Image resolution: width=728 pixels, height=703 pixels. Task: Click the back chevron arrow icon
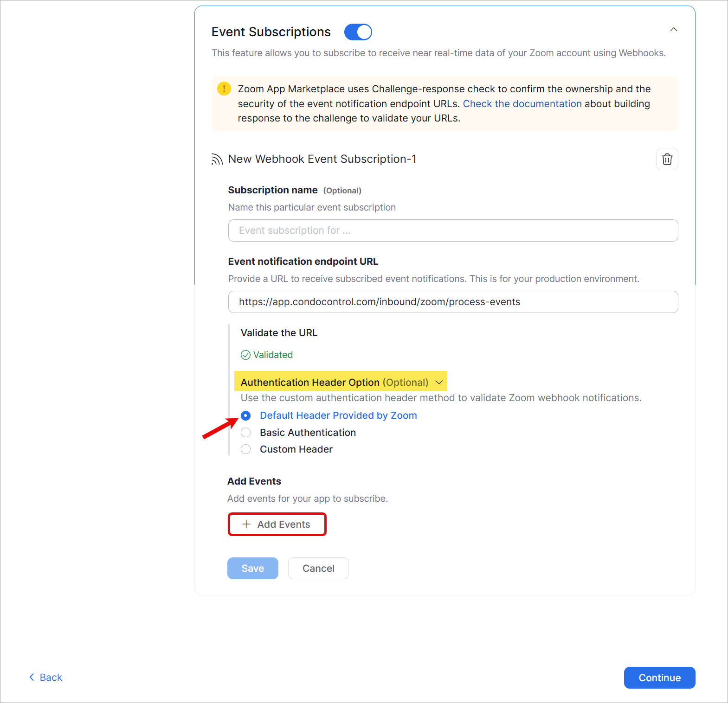(x=31, y=677)
